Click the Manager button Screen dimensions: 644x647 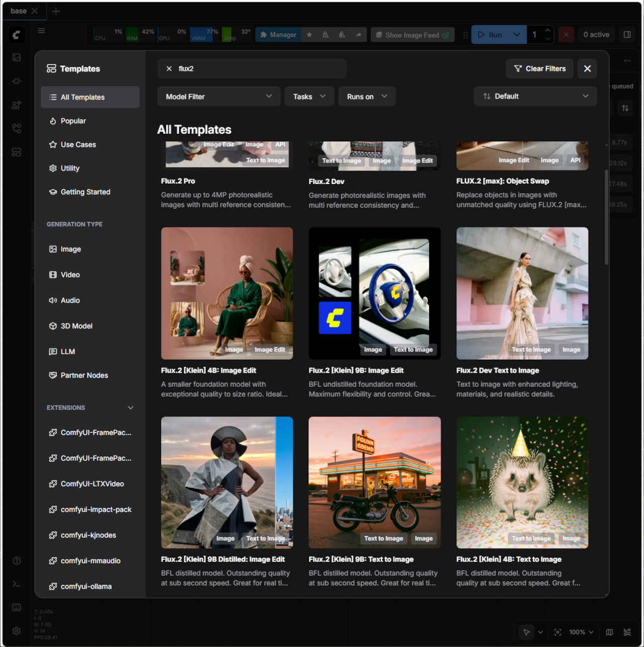[x=278, y=35]
